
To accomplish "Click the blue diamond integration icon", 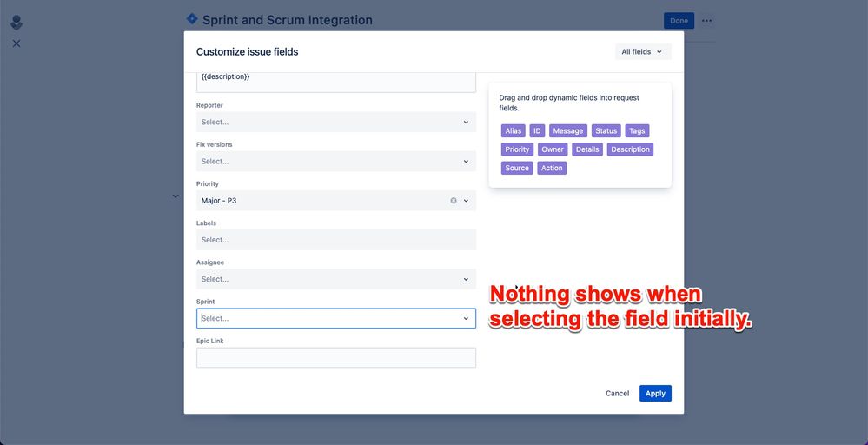I will (191, 19).
